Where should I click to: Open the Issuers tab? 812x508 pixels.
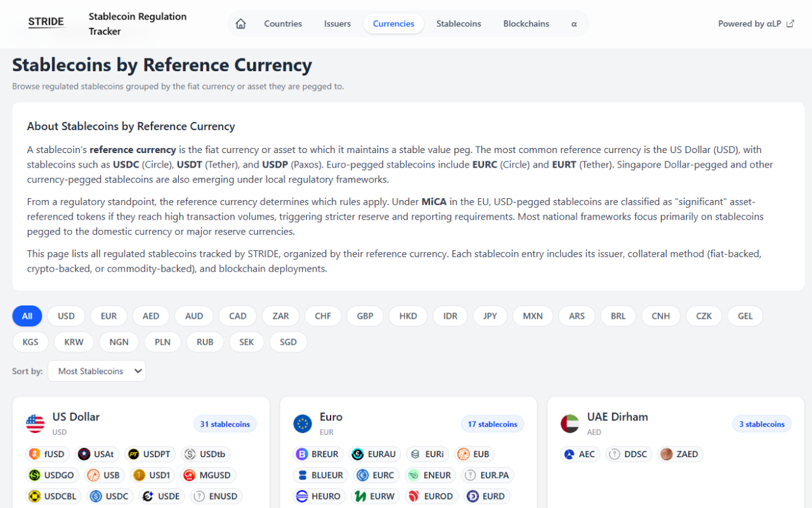pyautogui.click(x=337, y=23)
